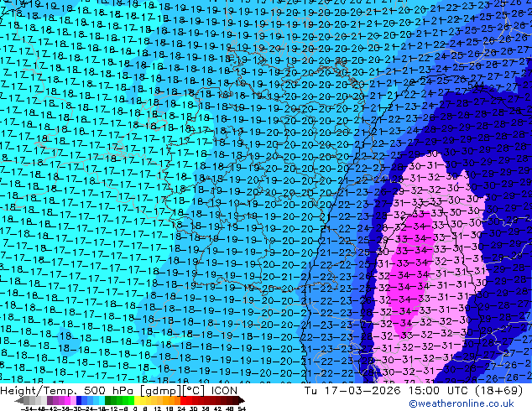Click the yellow swatch in the legend
Screen dimensions: 532x411
tap(137, 401)
